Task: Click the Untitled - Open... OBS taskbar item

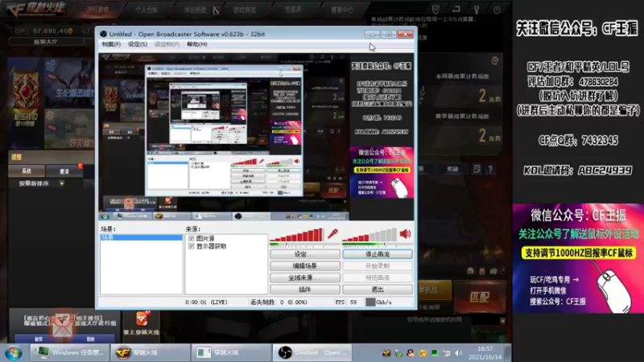Action: (x=312, y=352)
